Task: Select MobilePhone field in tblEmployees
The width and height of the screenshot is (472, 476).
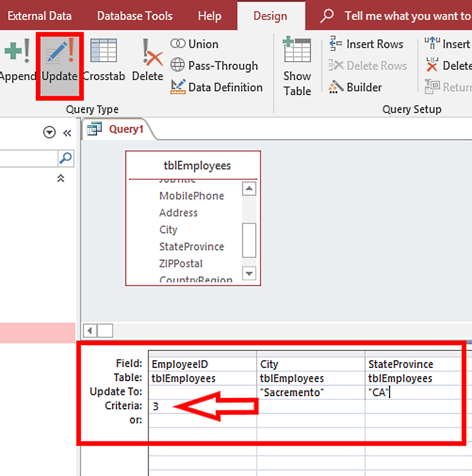Action: 192,196
